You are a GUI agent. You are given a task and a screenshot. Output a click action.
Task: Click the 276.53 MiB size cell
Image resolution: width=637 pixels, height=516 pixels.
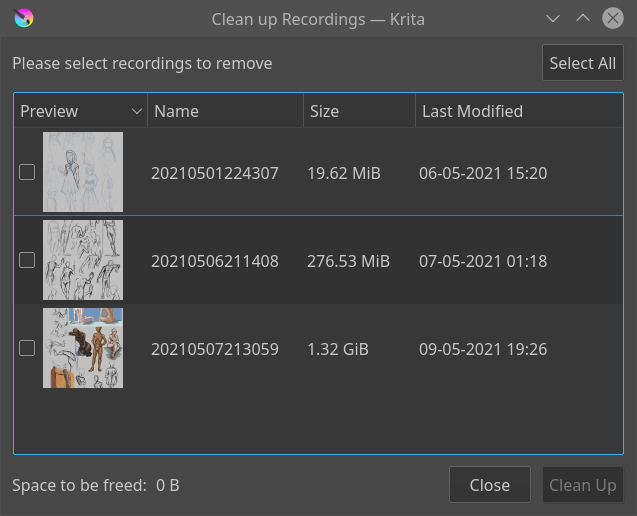[348, 261]
